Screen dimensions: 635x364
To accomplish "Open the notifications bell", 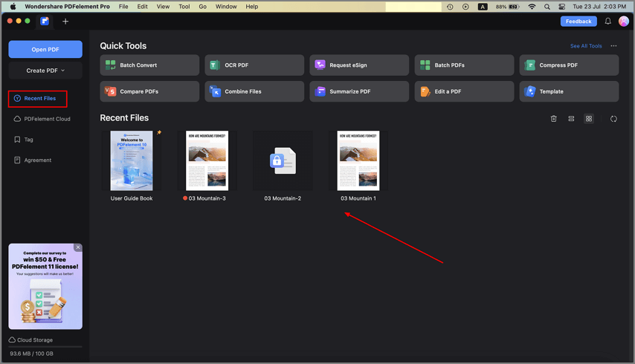I will [608, 22].
